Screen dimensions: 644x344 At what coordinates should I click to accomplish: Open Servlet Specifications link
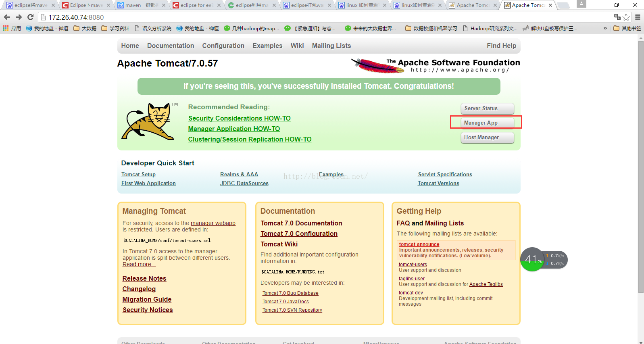(445, 174)
